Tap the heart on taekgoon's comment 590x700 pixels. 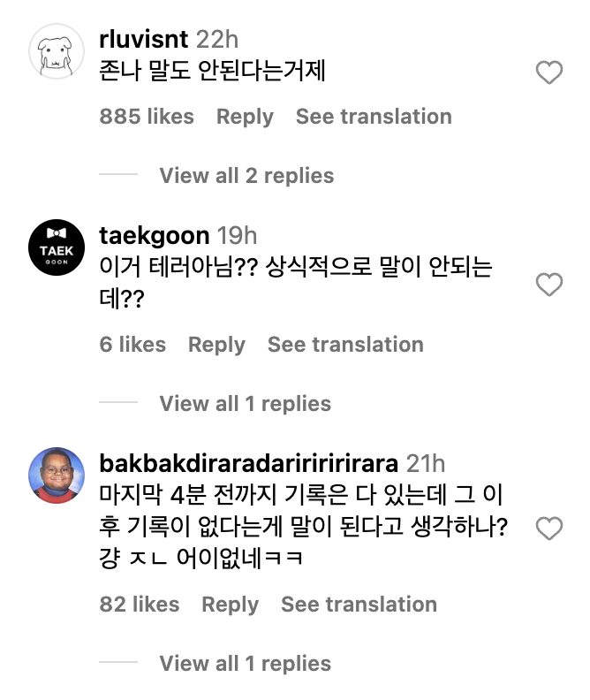pos(549,285)
